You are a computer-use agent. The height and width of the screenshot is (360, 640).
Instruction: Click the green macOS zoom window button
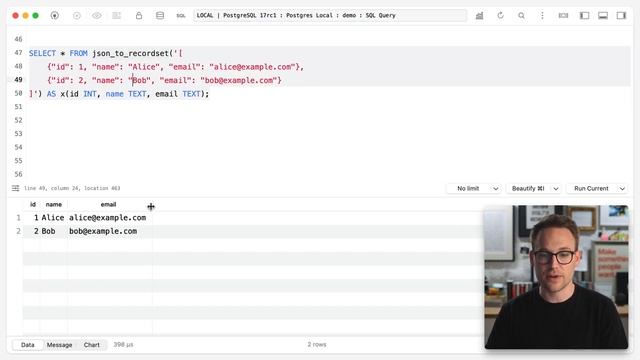click(x=36, y=16)
